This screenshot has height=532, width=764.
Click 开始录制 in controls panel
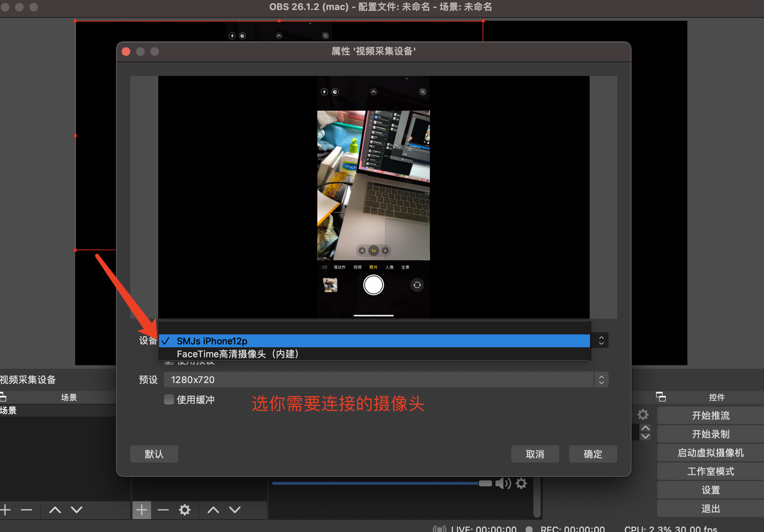pos(710,434)
